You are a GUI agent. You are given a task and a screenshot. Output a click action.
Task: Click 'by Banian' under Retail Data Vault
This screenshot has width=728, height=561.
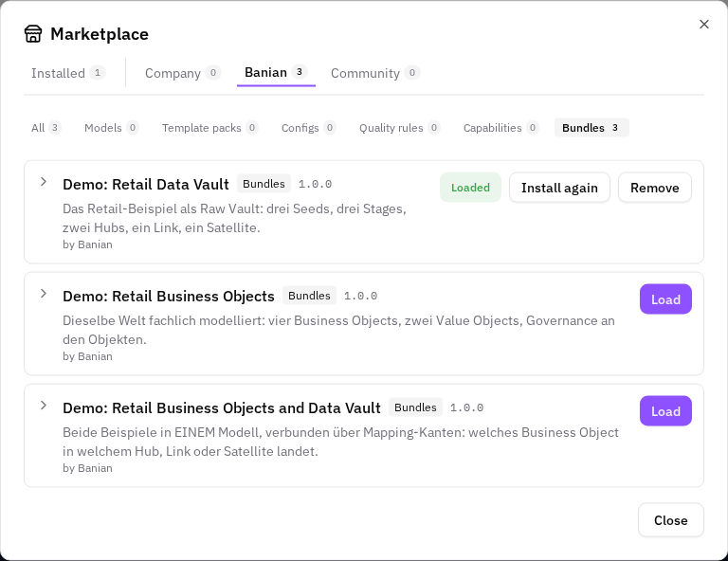coord(87,244)
